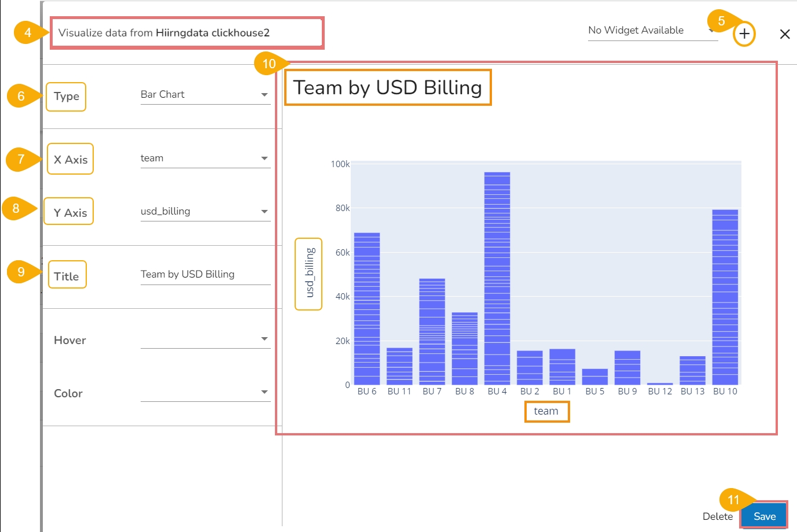Screen dimensions: 797x532
Task: Select the BU 8 bar in chart
Action: click(465, 348)
